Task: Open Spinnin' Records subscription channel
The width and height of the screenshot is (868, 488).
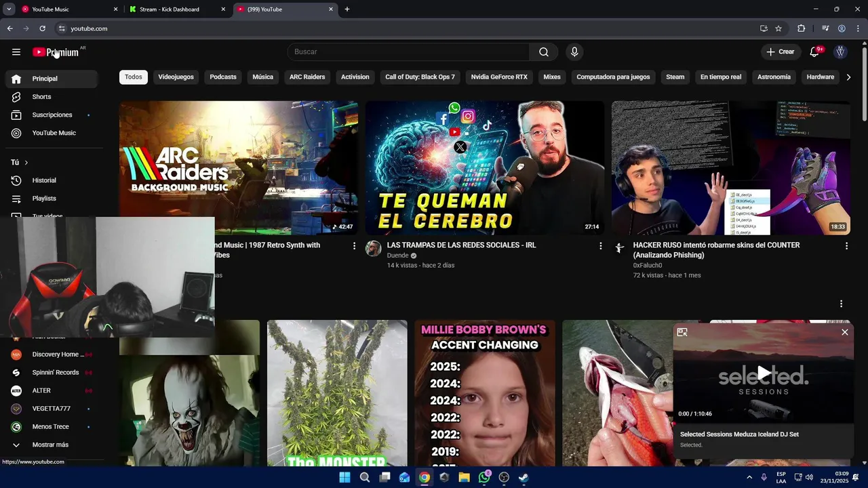Action: [x=52, y=373]
